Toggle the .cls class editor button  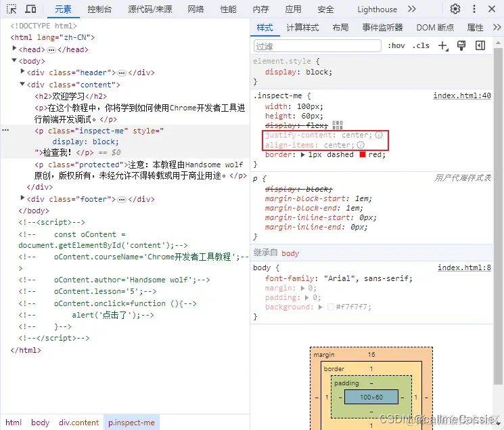coord(421,45)
